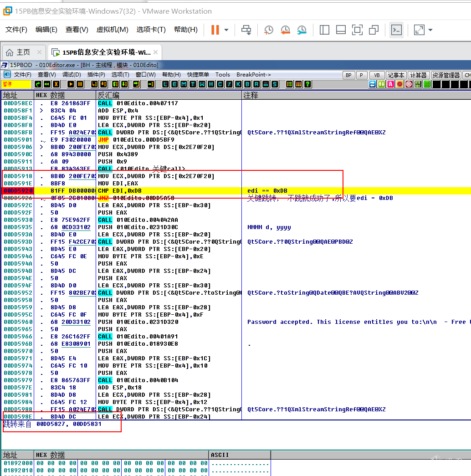The width and height of the screenshot is (471, 476).
Task: Open Handles window with H icon
Action: click(x=211, y=84)
